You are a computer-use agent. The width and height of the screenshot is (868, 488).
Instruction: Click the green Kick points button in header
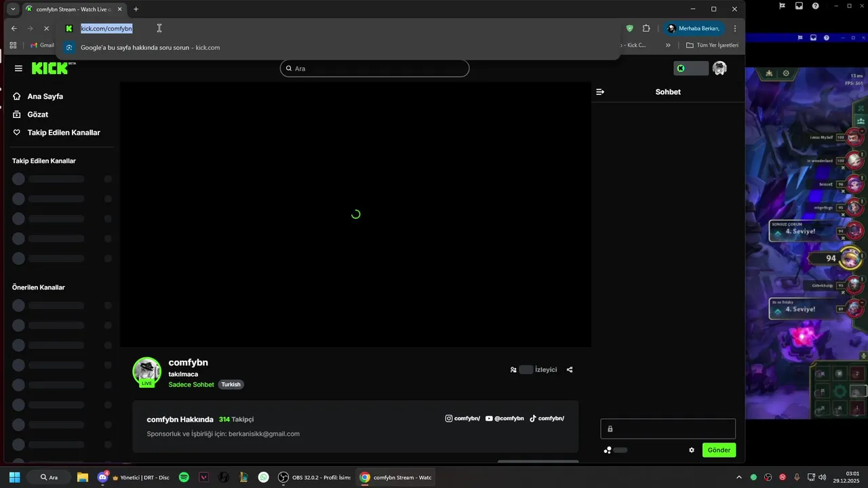point(690,68)
